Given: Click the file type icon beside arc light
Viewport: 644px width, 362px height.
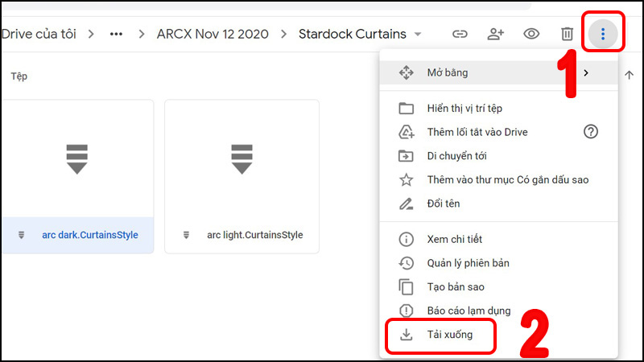Looking at the screenshot, I should [x=186, y=235].
